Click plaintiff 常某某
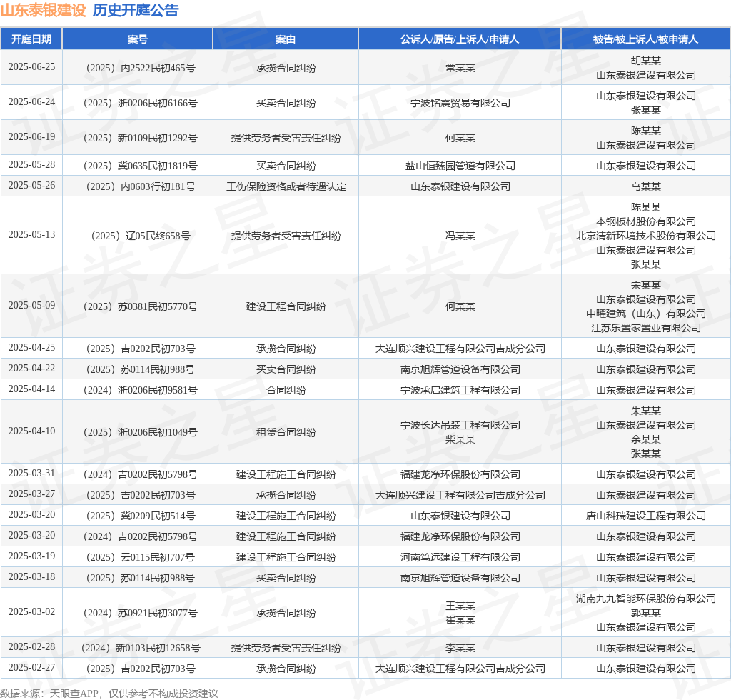Screen dimensions: 731x700 (460, 68)
